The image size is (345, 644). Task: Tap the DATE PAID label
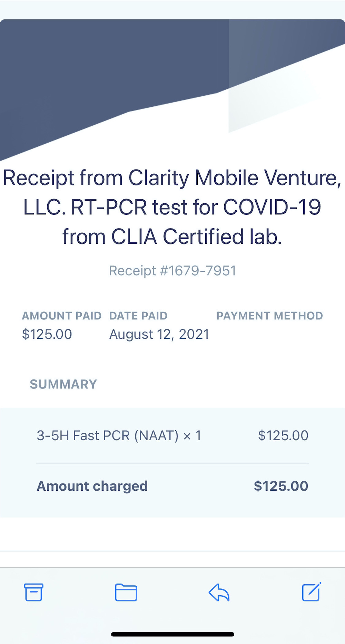pos(138,316)
